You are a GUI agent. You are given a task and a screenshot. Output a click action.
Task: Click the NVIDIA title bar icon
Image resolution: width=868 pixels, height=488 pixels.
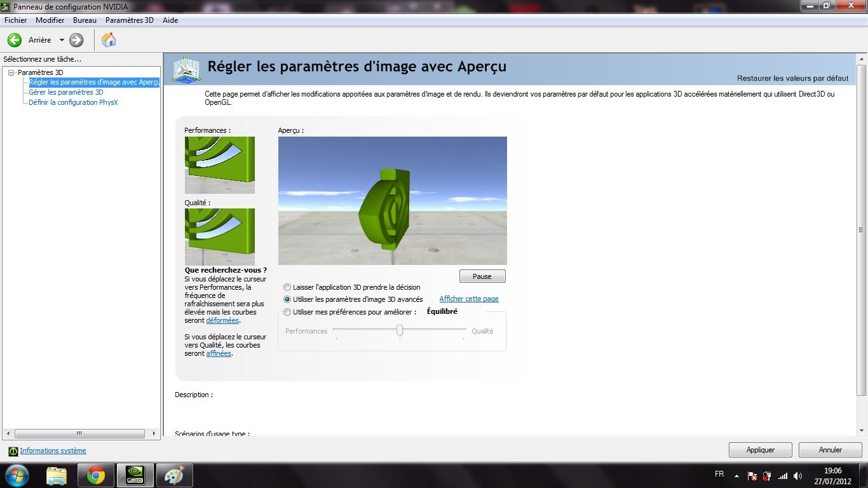coord(6,6)
